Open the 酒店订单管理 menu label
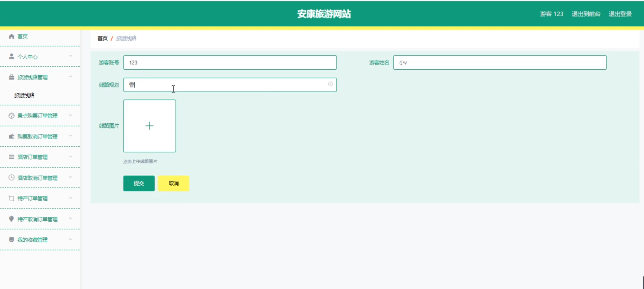The height and width of the screenshot is (289, 644). tap(33, 157)
